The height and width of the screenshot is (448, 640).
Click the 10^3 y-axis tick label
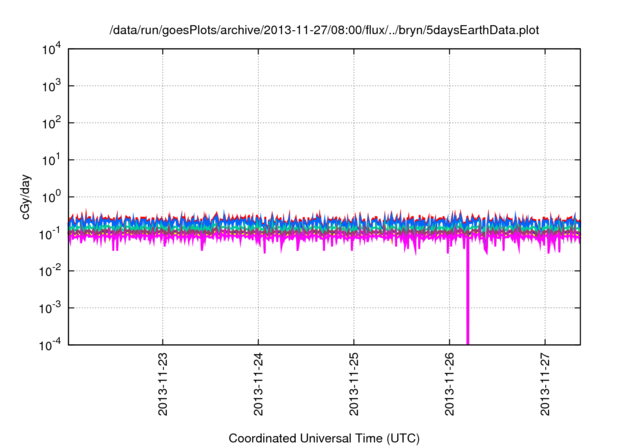pos(51,86)
